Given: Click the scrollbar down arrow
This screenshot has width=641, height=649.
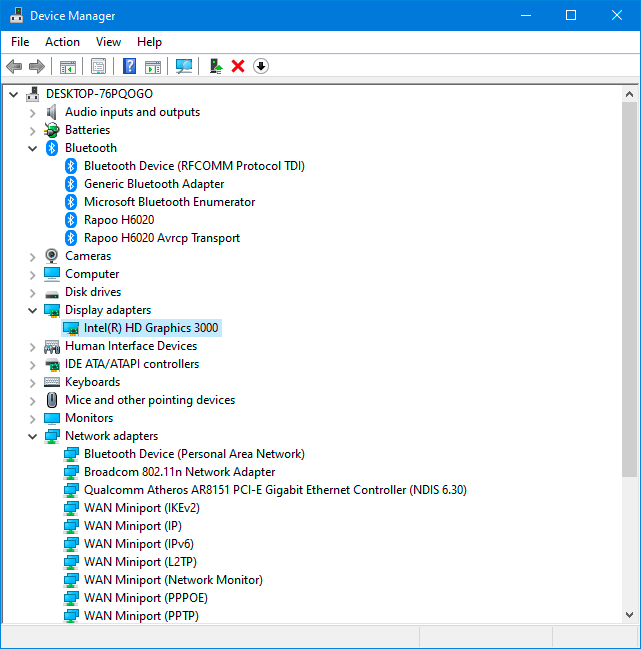Looking at the screenshot, I should [629, 615].
